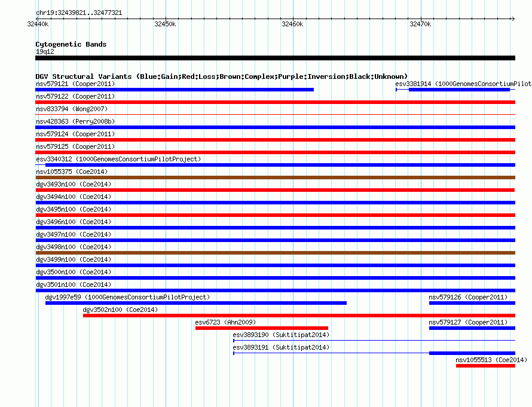The height and width of the screenshot is (407, 532).
Task: Click the dgv3493n100 (Coe2014) label
Action: pyautogui.click(x=74, y=184)
